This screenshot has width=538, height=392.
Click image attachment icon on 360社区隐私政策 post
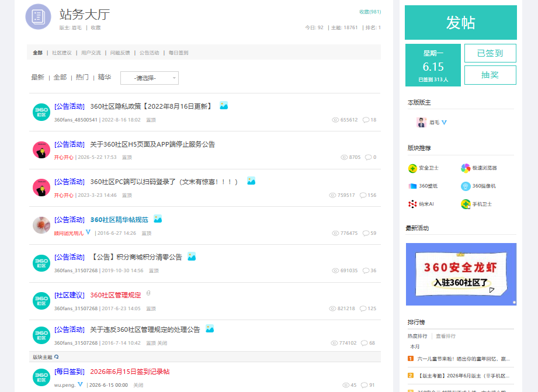click(224, 105)
